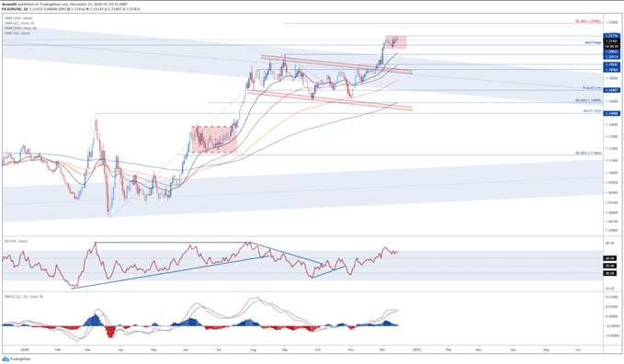Select the blue price tag beside August Low
624x364 pixels.
(612, 90)
